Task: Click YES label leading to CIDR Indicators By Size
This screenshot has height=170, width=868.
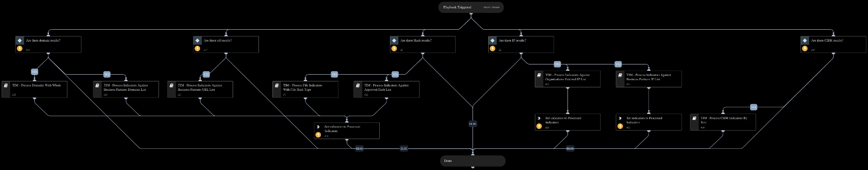Action: (x=754, y=107)
